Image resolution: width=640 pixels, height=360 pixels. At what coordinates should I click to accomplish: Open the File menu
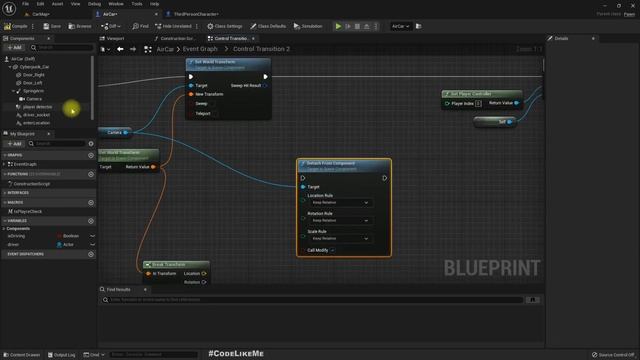pyautogui.click(x=25, y=4)
